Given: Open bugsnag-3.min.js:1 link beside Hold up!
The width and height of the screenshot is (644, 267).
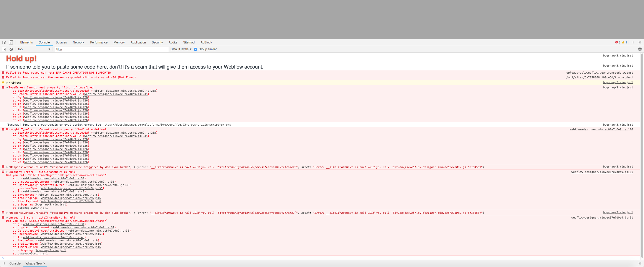Looking at the screenshot, I should [618, 56].
